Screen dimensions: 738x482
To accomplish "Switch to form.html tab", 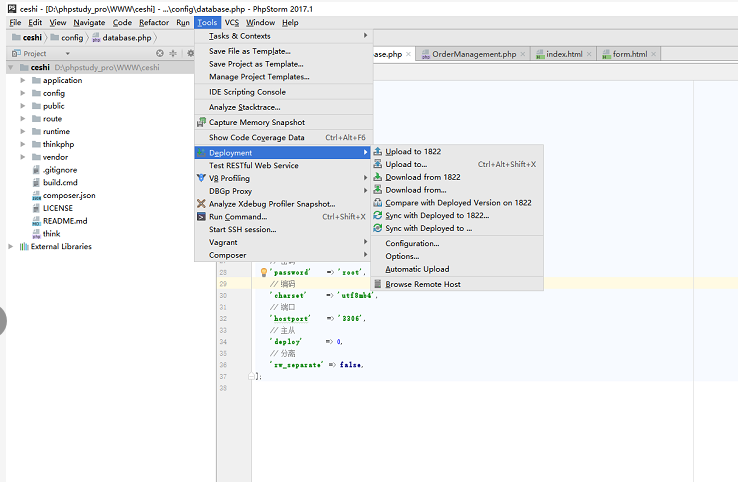I will pos(629,54).
